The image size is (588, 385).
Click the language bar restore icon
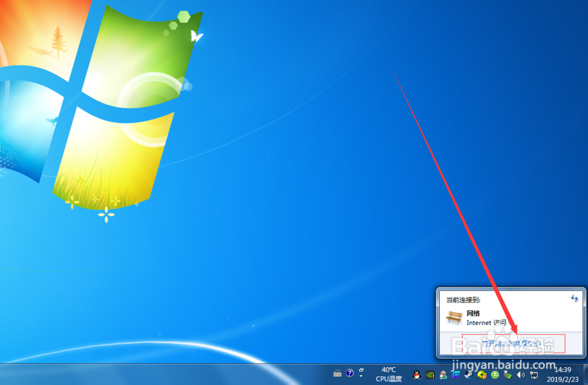[x=361, y=370]
